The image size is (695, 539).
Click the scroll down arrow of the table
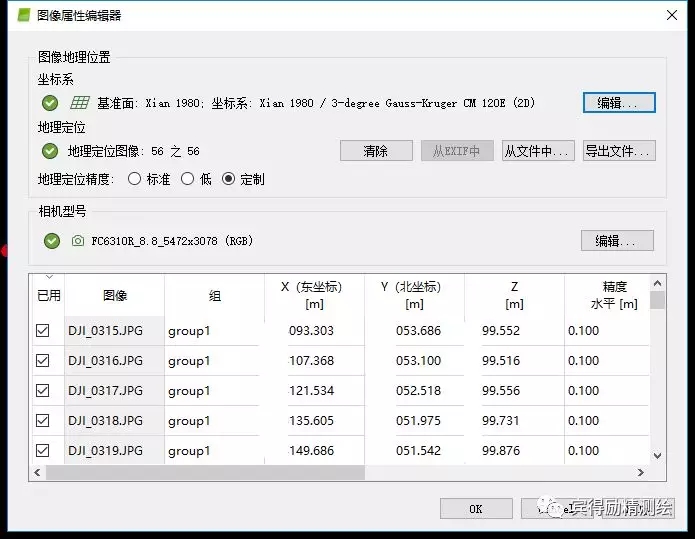pyautogui.click(x=657, y=456)
